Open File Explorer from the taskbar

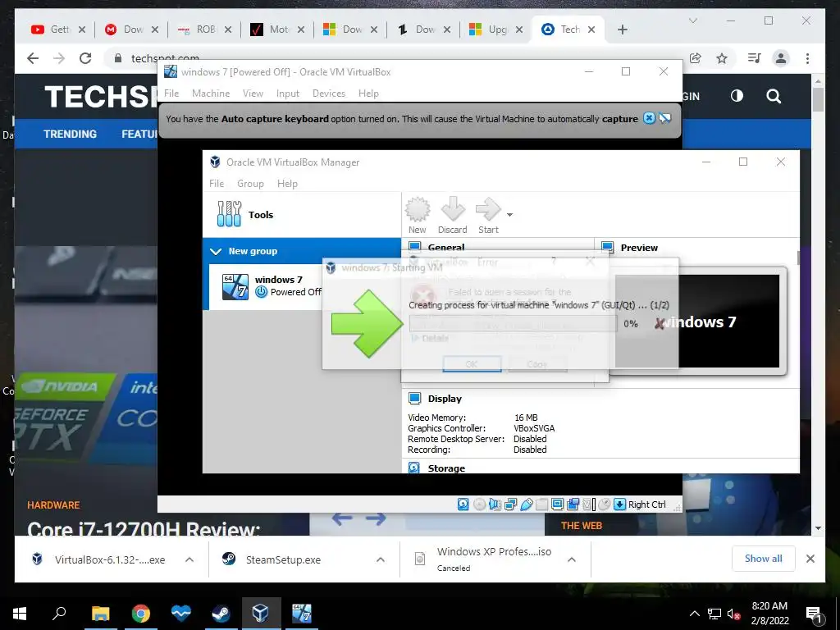(x=100, y=614)
